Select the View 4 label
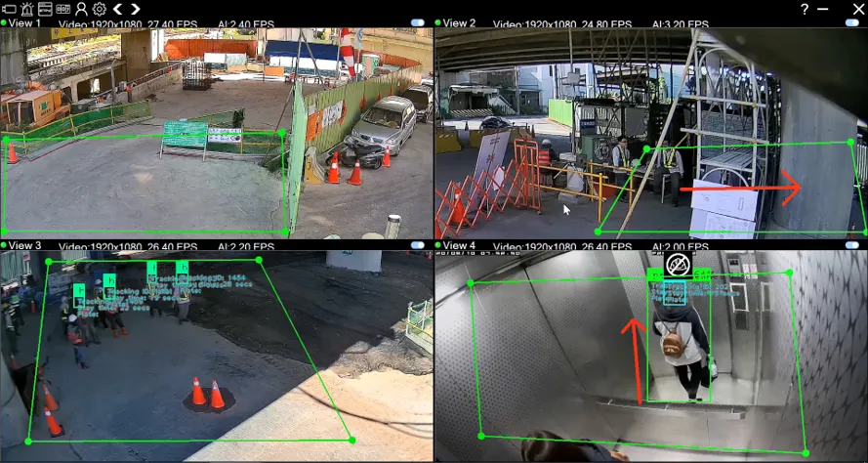Screen dimensions: 868x463 tap(459, 245)
